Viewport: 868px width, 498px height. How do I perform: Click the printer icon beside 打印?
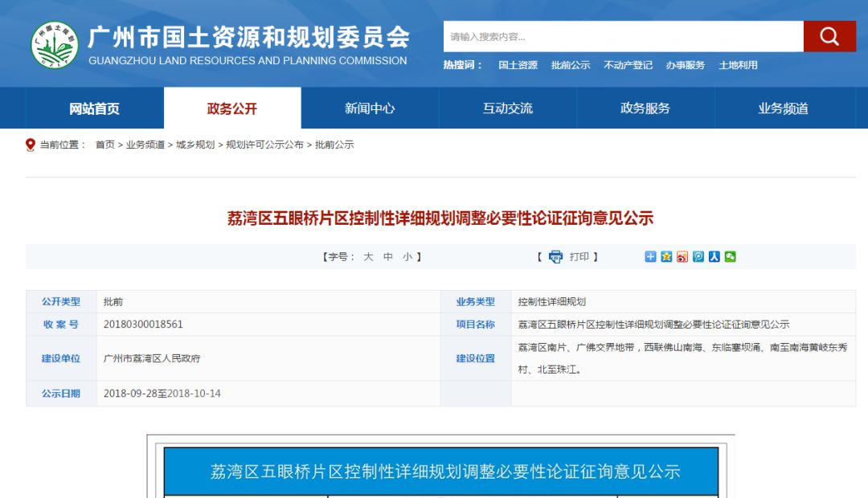pos(555,257)
